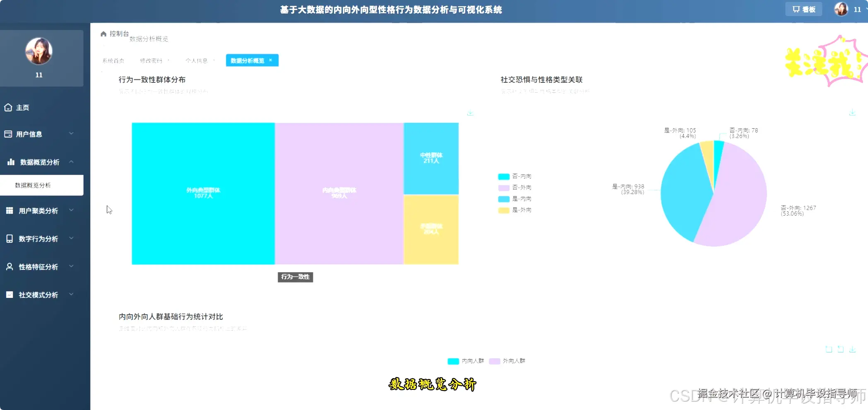Click the bar-chart icon beside 数据概览分析
Image resolution: width=868 pixels, height=410 pixels.
pos(11,162)
